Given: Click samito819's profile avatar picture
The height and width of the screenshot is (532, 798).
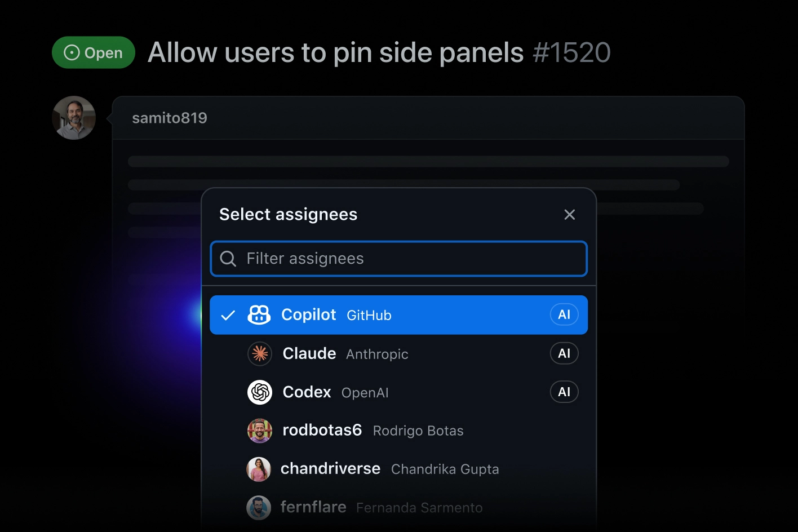Looking at the screenshot, I should pyautogui.click(x=74, y=117).
